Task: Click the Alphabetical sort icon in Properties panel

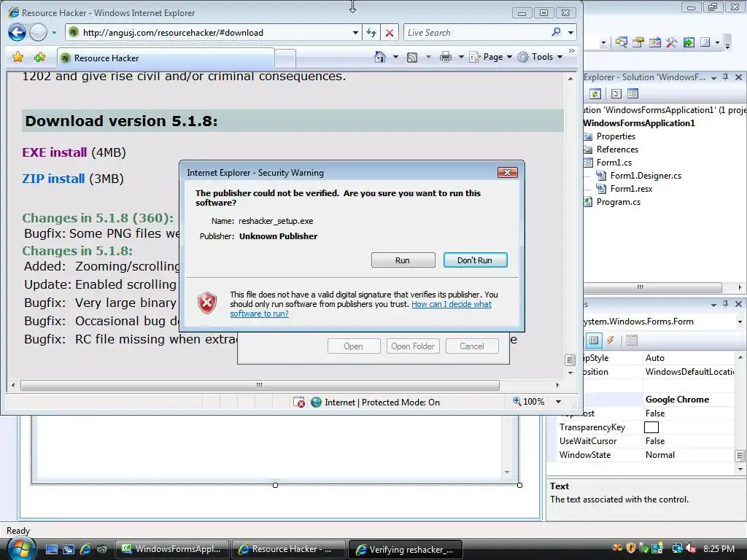Action: pyautogui.click(x=594, y=340)
